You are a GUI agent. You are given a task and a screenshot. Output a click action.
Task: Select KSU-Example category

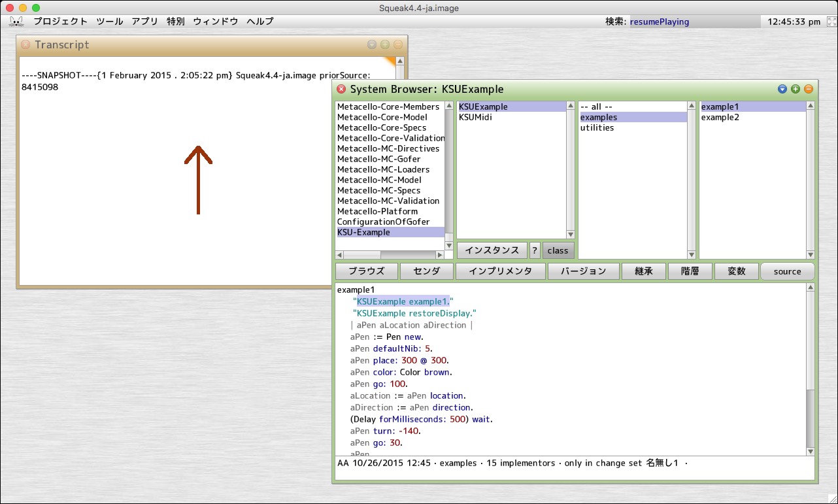click(x=390, y=232)
